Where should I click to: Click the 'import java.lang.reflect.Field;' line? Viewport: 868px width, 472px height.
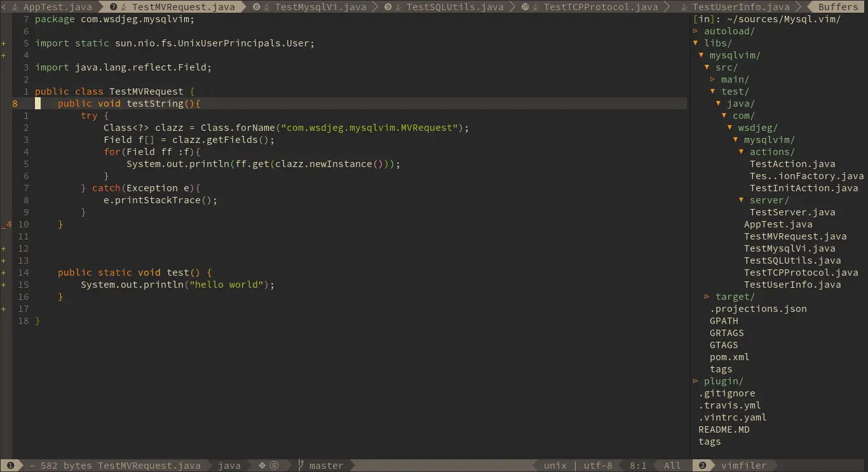pos(123,67)
